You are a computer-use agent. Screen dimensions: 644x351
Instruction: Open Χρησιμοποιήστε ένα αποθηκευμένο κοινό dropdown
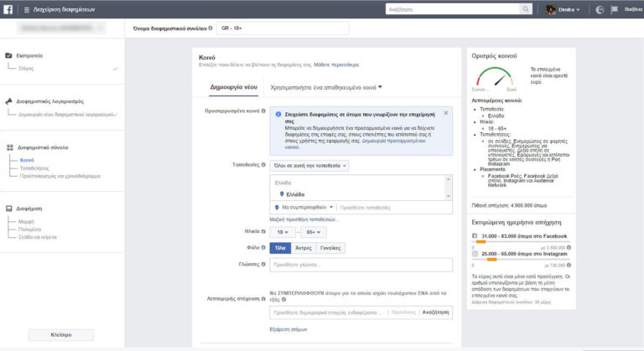tap(326, 87)
